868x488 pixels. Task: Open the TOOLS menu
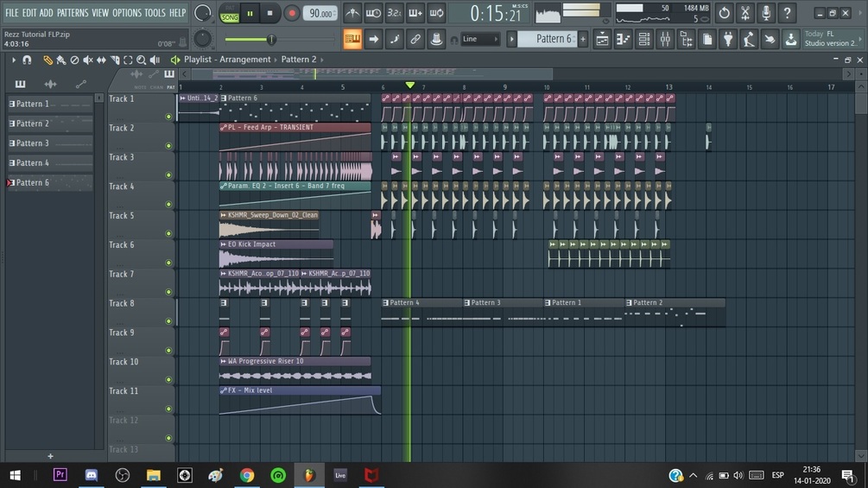pyautogui.click(x=155, y=13)
